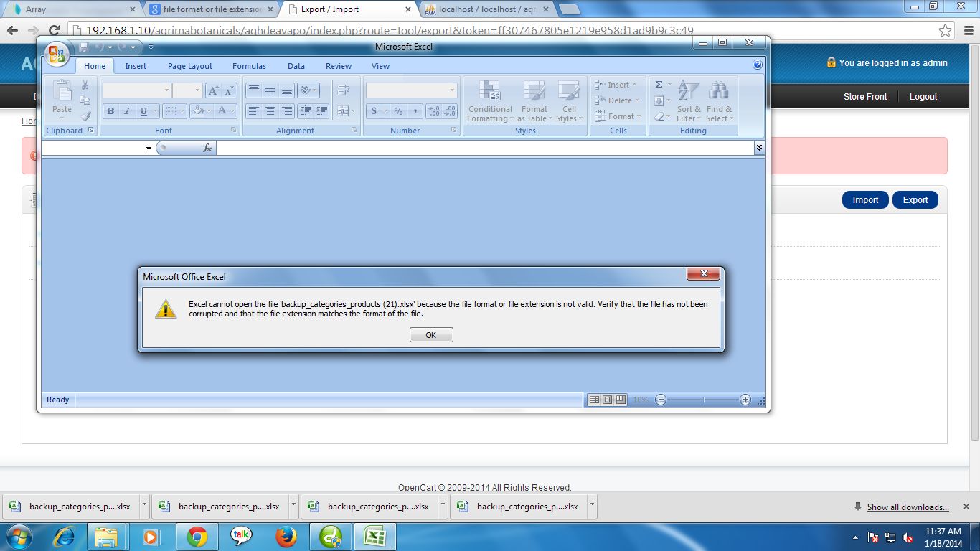
Task: Open the Formulas ribbon tab
Action: pos(249,66)
